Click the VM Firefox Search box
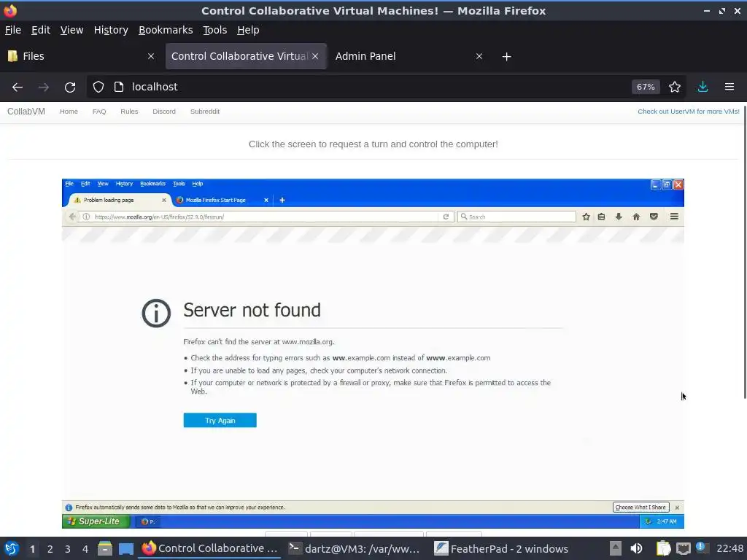The image size is (747, 560). [x=517, y=217]
